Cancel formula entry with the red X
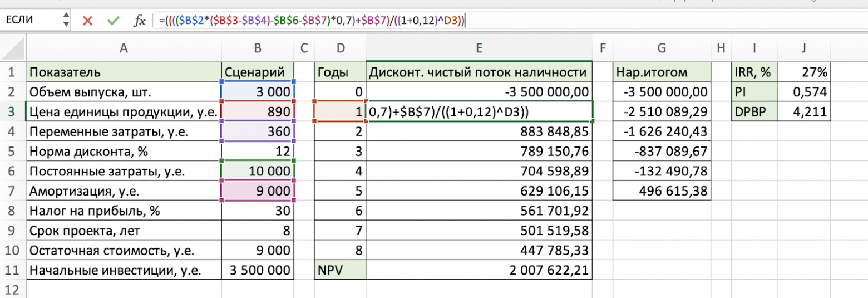Screen dimensions: 868x298 coord(87,21)
